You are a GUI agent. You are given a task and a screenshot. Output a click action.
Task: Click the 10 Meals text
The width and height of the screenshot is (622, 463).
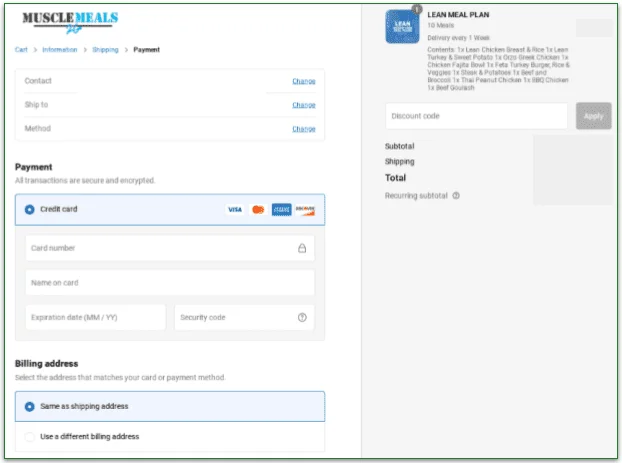tap(441, 25)
